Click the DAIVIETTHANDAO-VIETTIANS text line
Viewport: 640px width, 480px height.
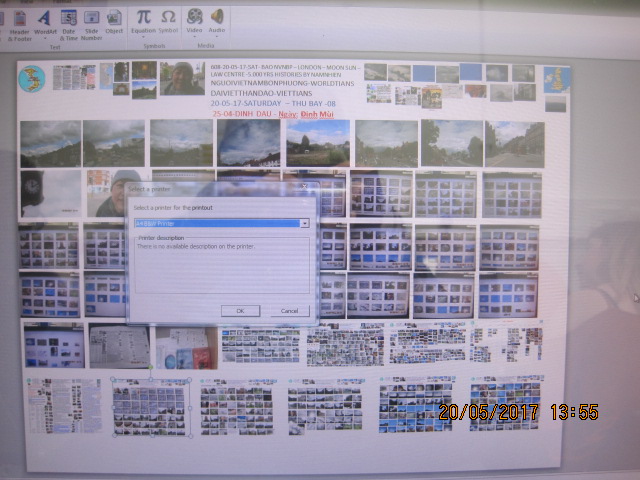point(261,93)
